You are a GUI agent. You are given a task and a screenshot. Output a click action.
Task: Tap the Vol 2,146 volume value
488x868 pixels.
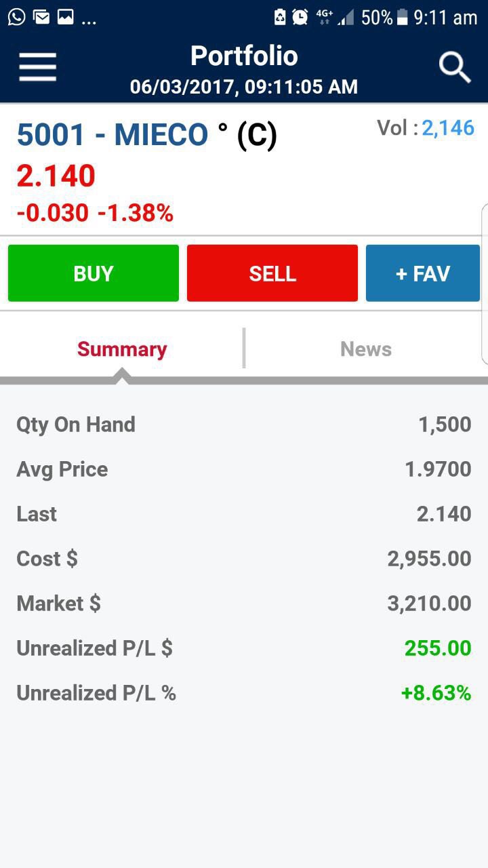pyautogui.click(x=447, y=127)
